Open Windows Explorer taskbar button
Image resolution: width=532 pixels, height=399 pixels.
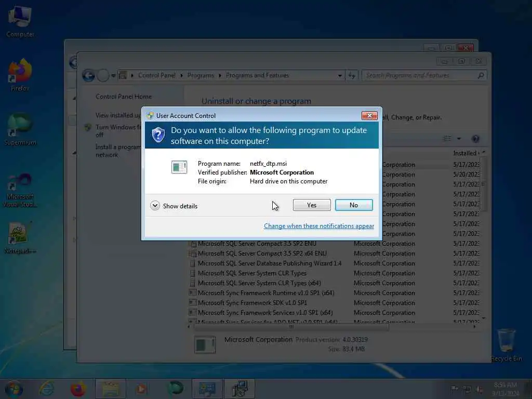(x=110, y=389)
